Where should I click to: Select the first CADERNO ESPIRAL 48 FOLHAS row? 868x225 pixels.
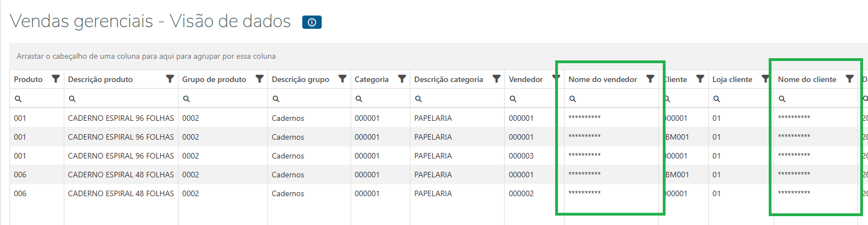coord(121,175)
